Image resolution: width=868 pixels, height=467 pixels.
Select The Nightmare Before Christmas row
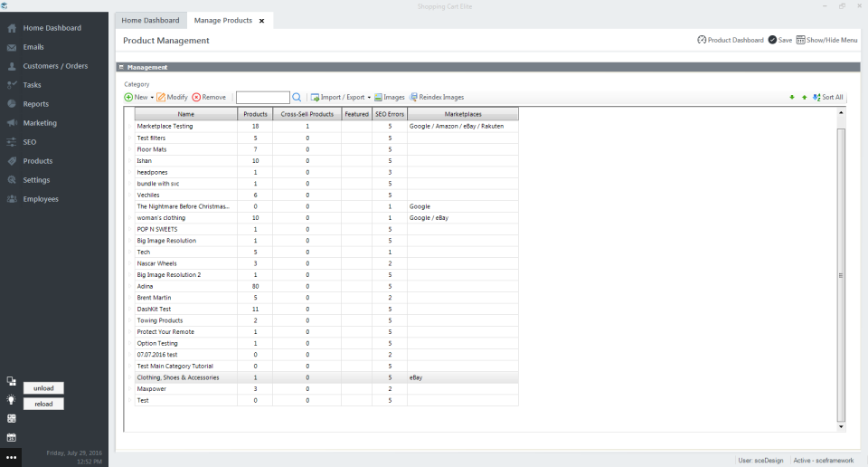coord(326,206)
